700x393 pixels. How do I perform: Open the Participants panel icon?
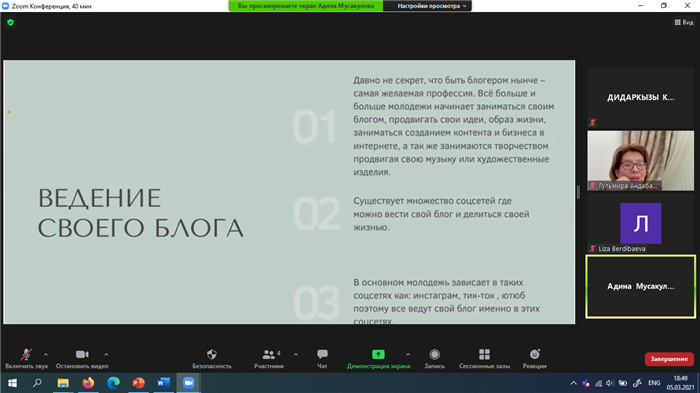coord(269,355)
